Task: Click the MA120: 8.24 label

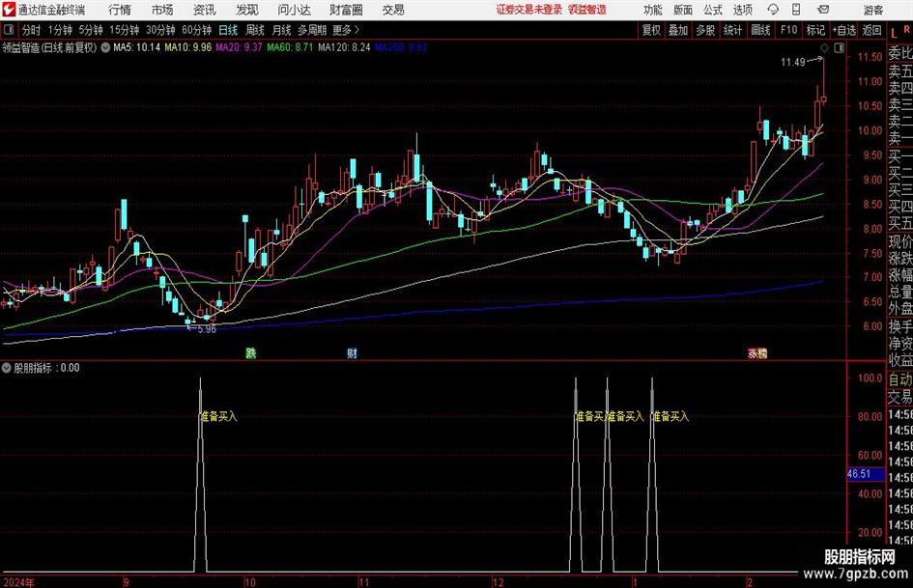Action: 344,47
